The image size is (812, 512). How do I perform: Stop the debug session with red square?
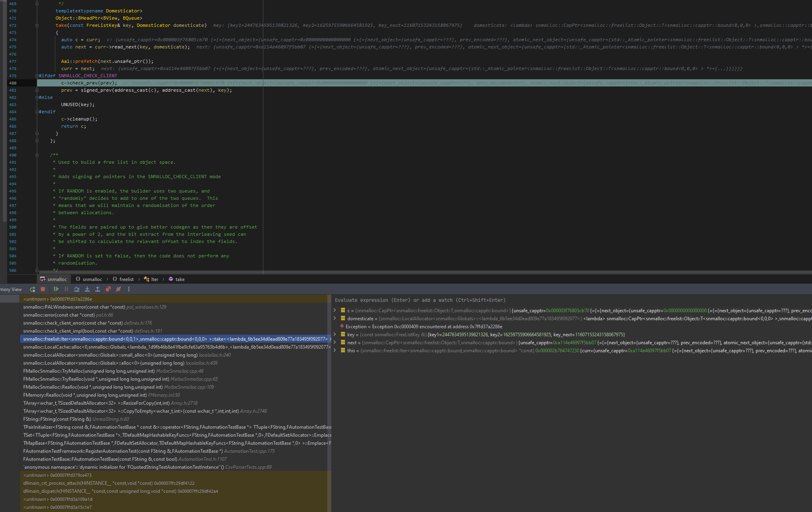pyautogui.click(x=43, y=289)
